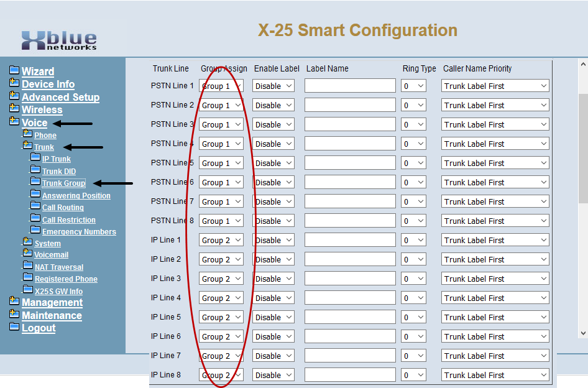Go to Answering Position page

point(76,195)
